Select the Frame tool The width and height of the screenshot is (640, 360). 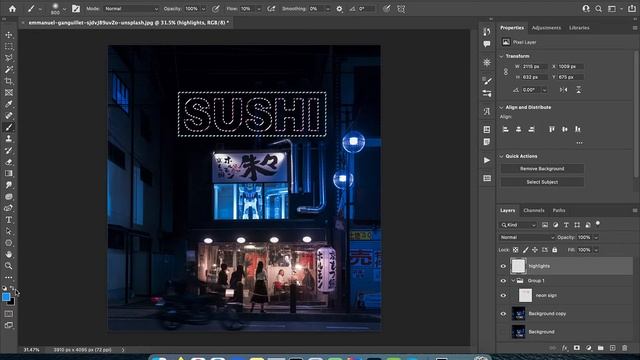coord(9,93)
